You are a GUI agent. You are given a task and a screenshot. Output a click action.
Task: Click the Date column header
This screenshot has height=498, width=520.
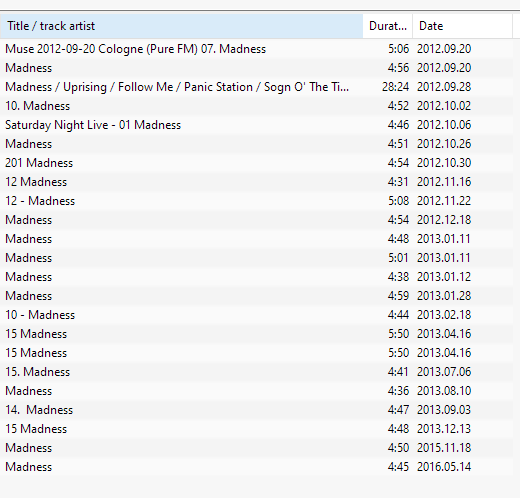[462, 26]
